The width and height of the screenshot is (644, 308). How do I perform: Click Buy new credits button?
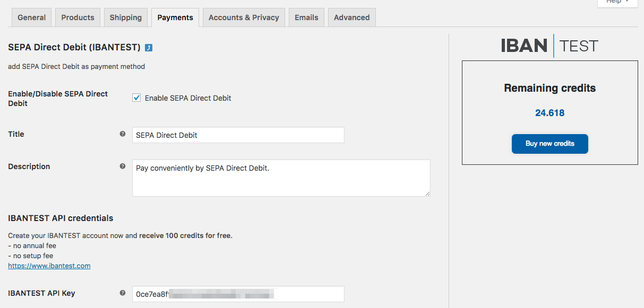550,144
